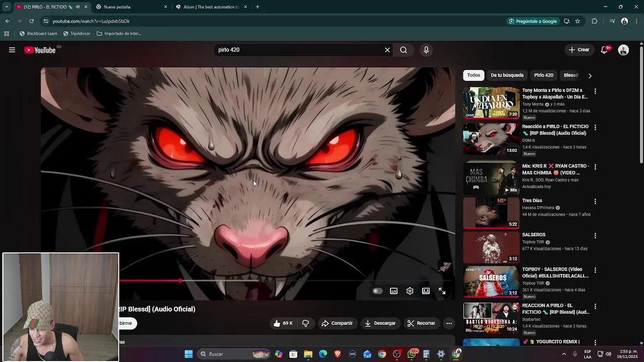Select the Blessd filter chip

[571, 75]
